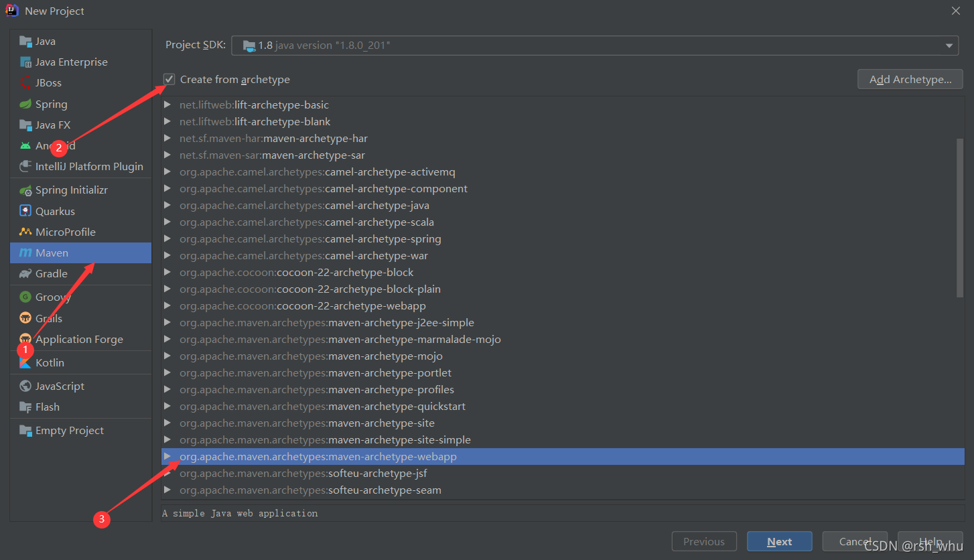The width and height of the screenshot is (974, 560).
Task: Click the Gradle elephant icon
Action: pos(25,273)
